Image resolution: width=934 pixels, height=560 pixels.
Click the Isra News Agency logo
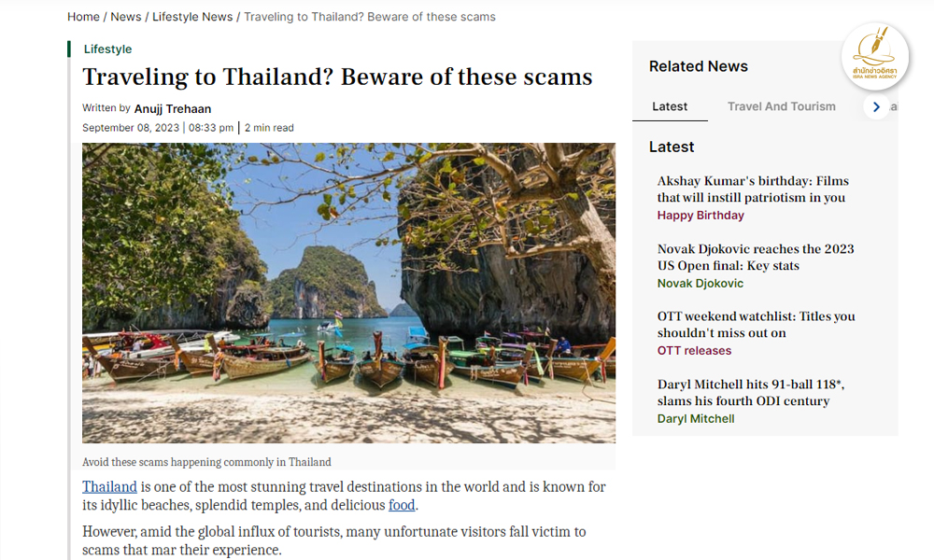tap(874, 52)
